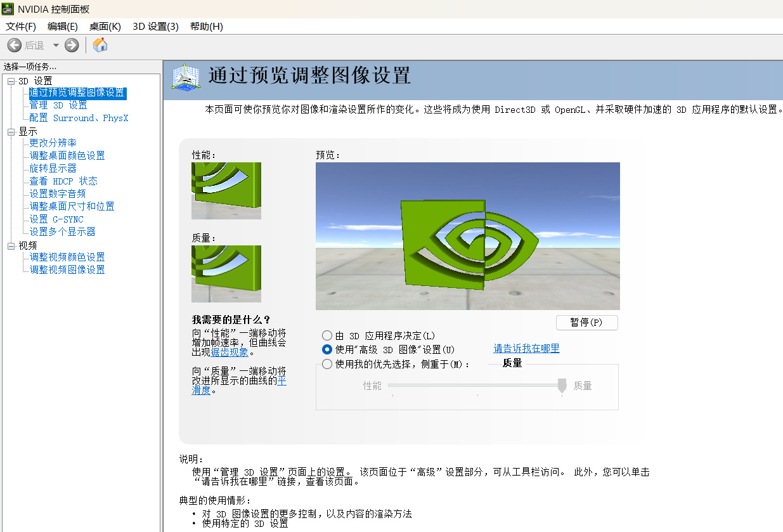This screenshot has width=783, height=532.
Task: Open 查看 HDCP 状态 page
Action: pos(63,181)
